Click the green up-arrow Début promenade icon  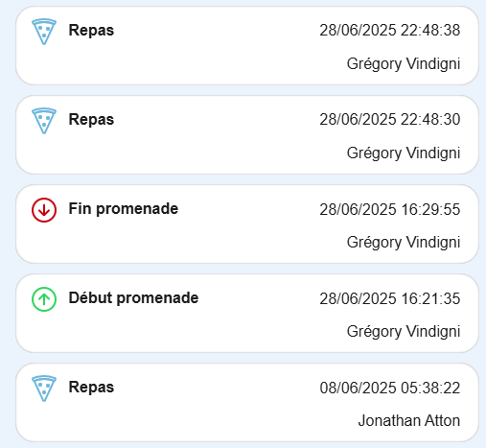44,299
